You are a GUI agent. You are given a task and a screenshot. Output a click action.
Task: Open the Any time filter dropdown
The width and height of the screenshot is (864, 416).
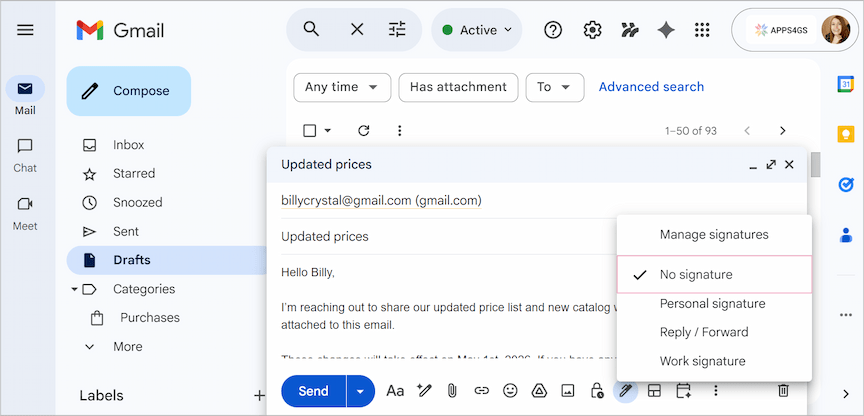pos(342,88)
